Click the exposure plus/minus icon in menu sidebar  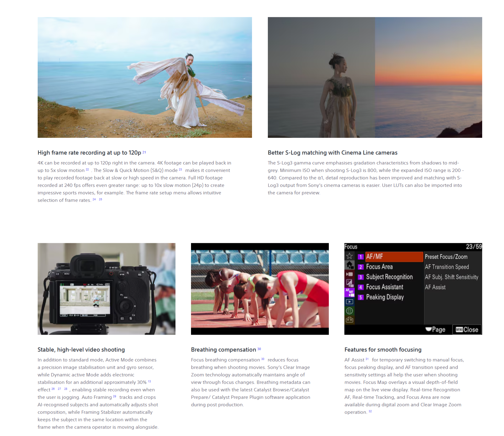(349, 283)
